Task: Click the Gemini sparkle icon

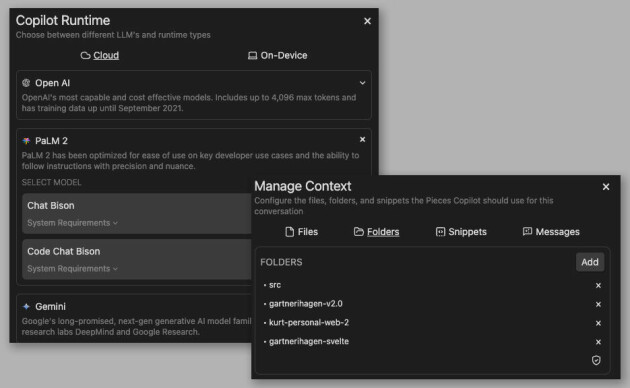Action: [x=26, y=306]
